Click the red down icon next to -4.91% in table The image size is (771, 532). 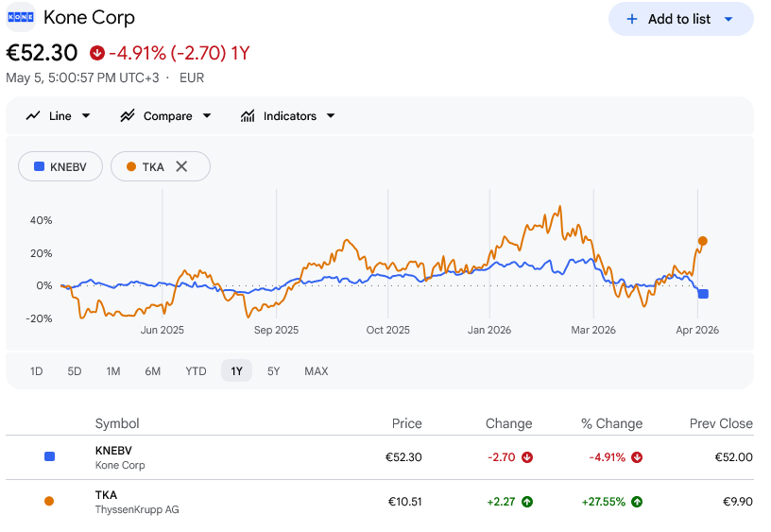(x=637, y=457)
